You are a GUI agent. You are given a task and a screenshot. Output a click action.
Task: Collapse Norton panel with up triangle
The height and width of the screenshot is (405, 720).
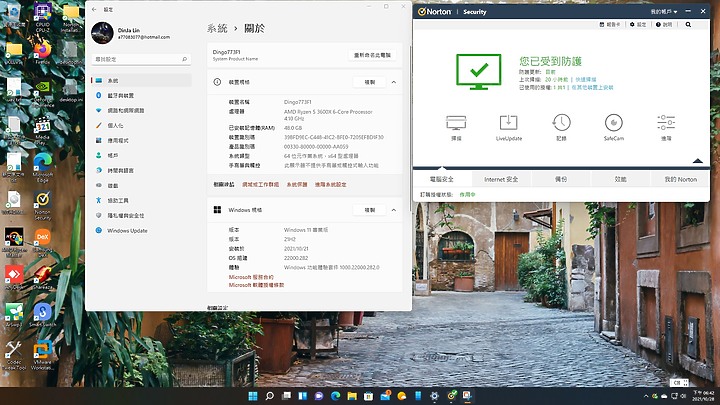pos(698,161)
